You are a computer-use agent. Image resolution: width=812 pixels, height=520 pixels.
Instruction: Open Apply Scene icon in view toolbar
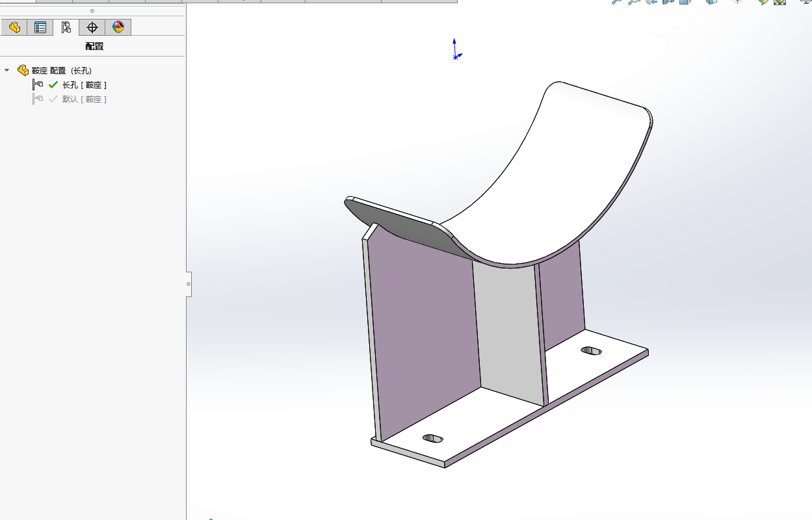click(779, 2)
